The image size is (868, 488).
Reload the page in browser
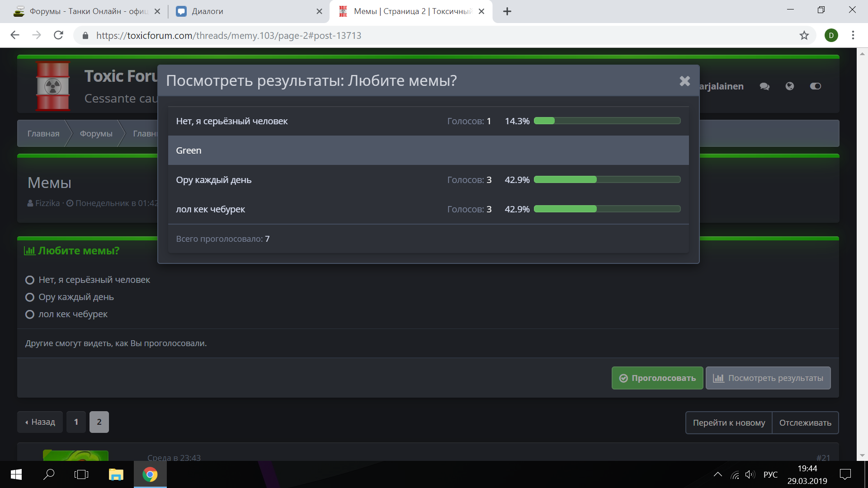coord(58,35)
